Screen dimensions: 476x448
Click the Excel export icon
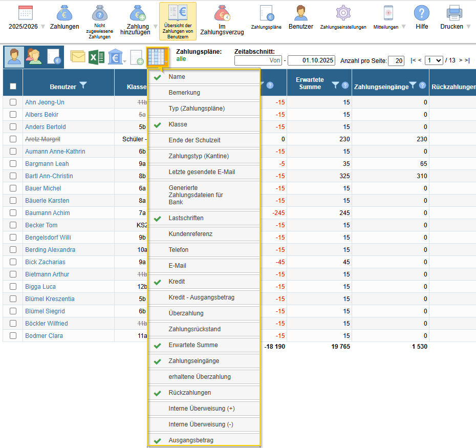(x=93, y=57)
